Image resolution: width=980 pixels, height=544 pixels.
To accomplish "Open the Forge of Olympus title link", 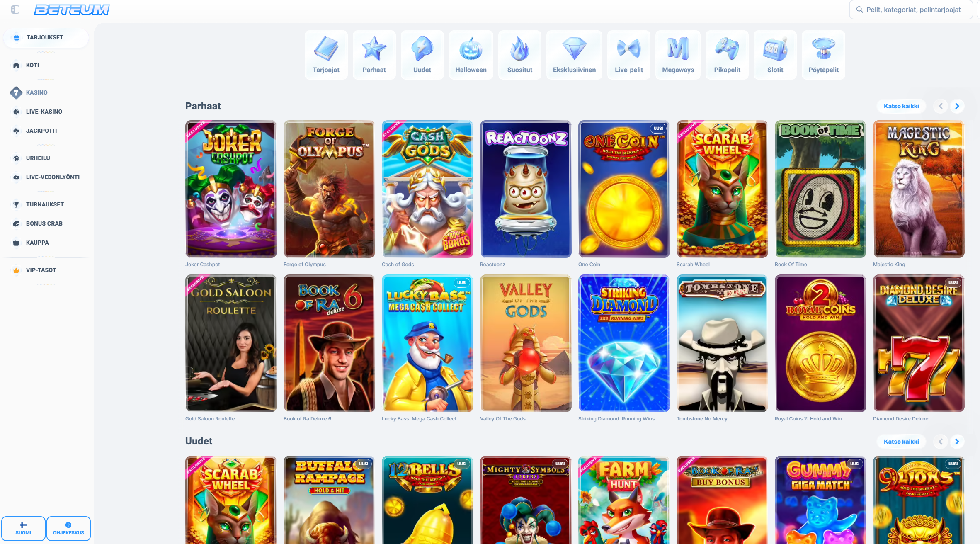I will tap(304, 265).
